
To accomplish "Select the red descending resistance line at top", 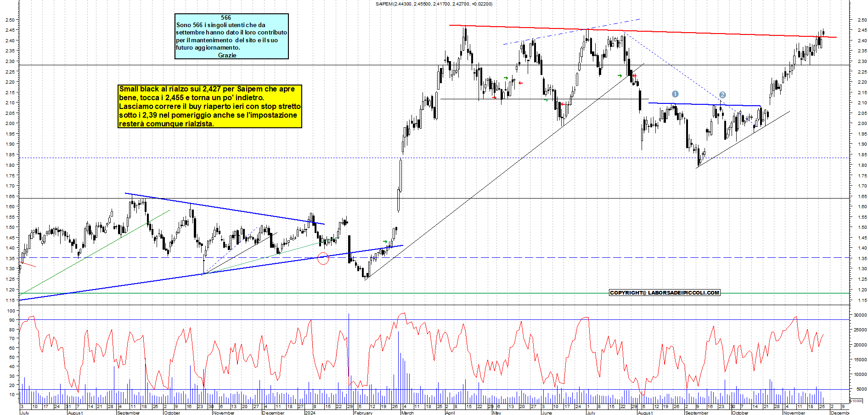I will tap(643, 31).
